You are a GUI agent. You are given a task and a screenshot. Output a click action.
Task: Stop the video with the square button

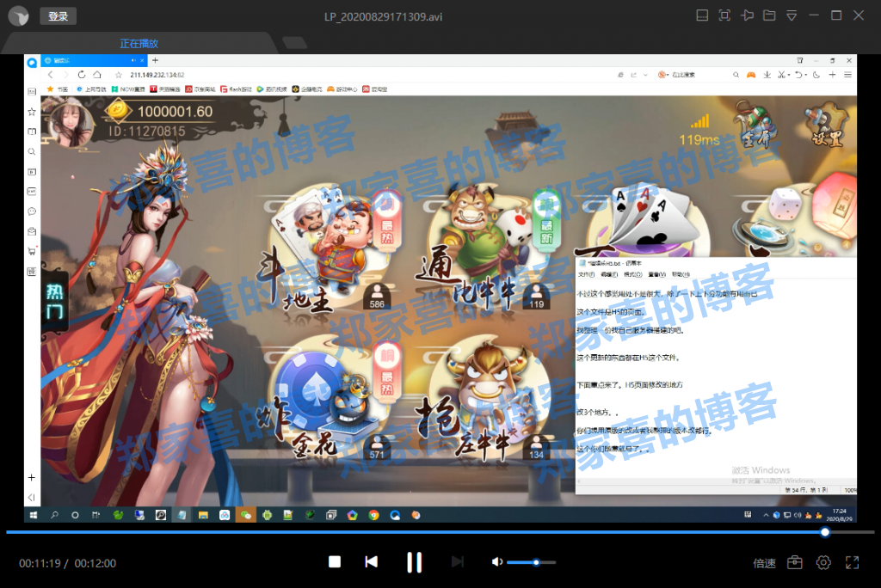pos(335,561)
